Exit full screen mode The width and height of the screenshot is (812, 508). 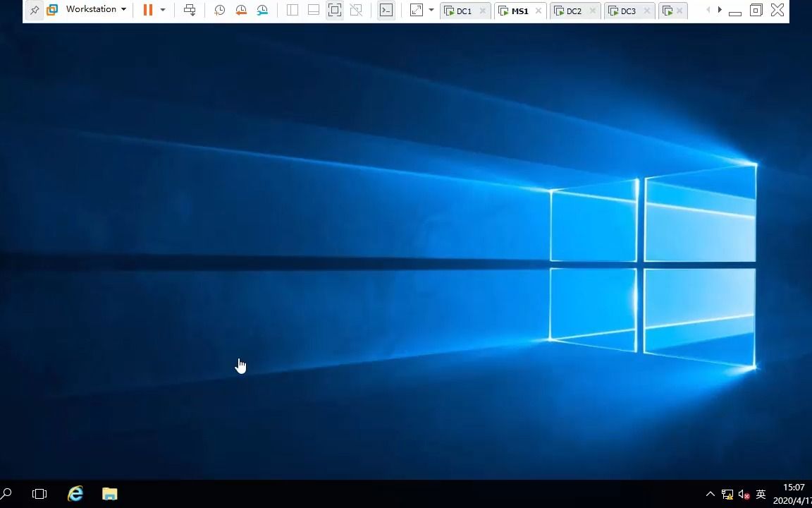335,10
